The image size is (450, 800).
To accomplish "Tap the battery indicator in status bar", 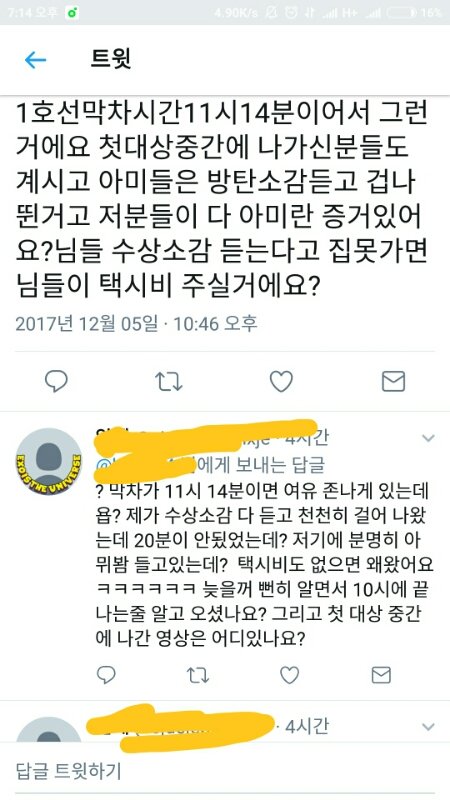I will [x=402, y=13].
